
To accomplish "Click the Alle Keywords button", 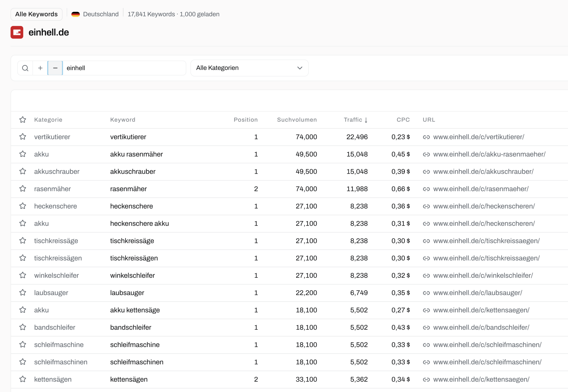I will (x=36, y=14).
